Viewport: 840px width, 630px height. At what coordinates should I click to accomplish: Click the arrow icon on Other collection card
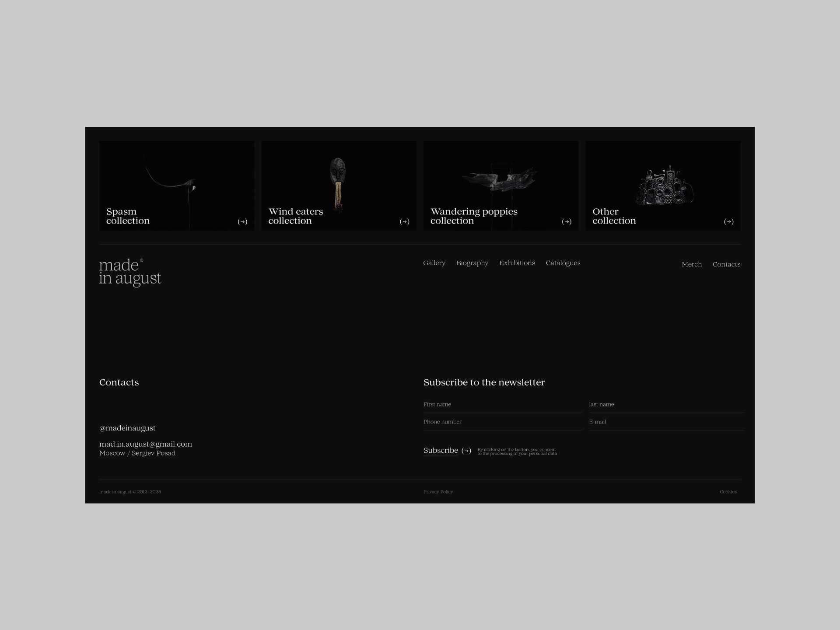point(729,222)
